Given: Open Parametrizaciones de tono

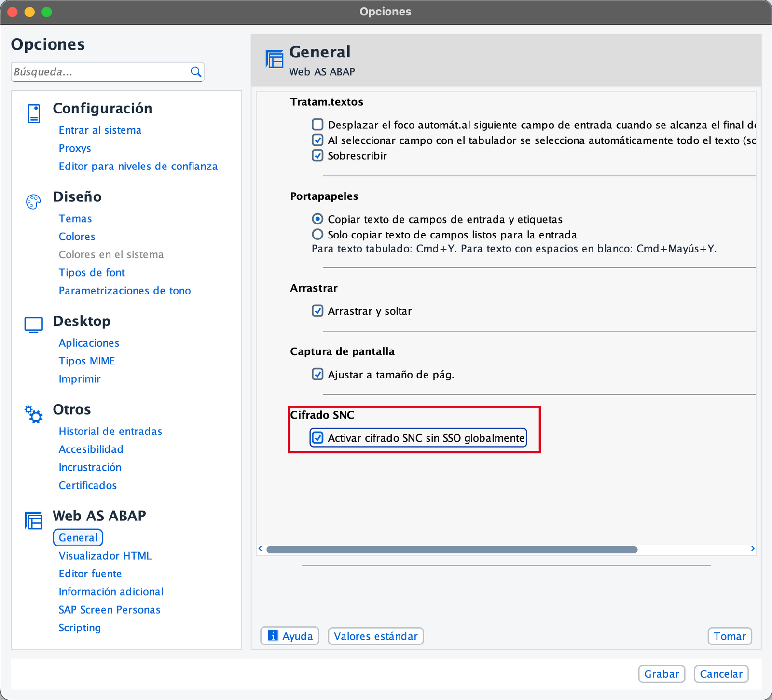Looking at the screenshot, I should tap(124, 291).
